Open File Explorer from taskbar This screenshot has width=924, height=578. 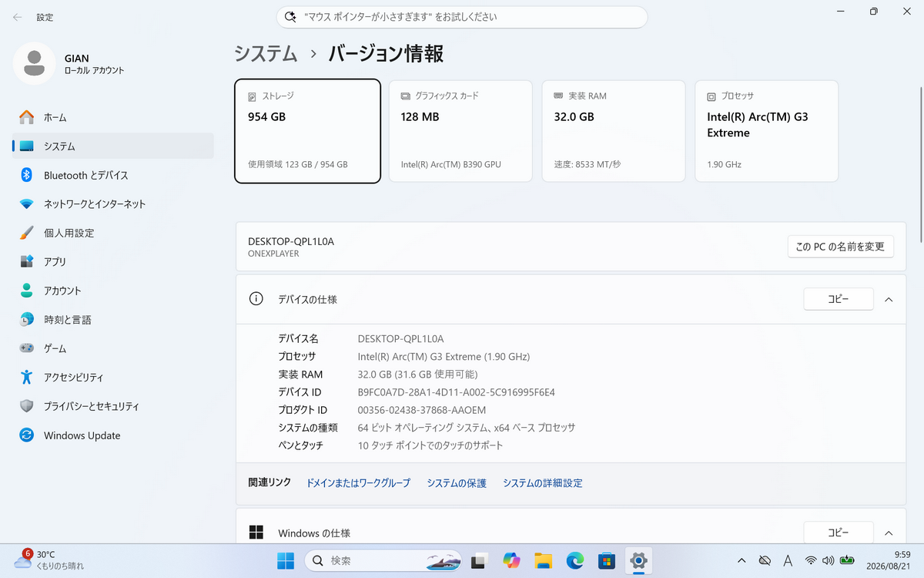[544, 560]
